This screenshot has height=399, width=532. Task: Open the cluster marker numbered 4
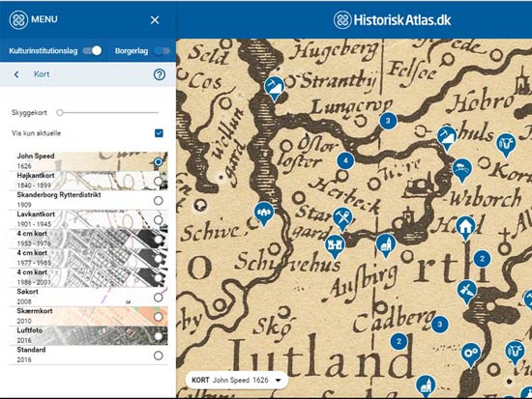tap(345, 160)
